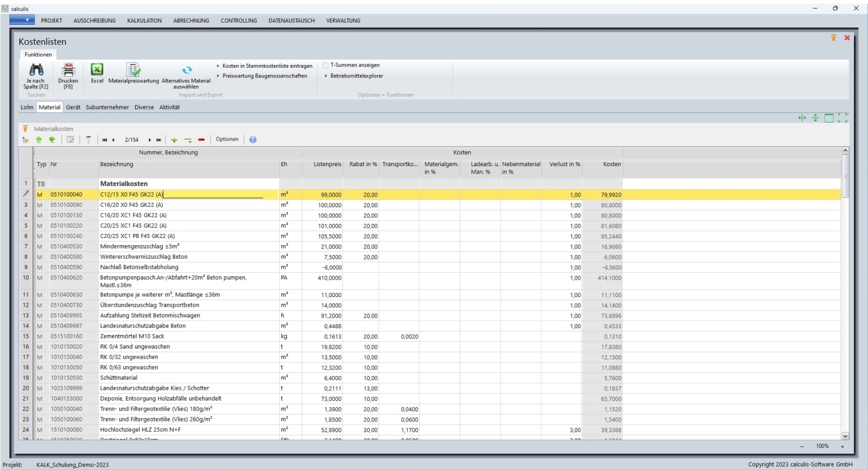Open the KALKULATION menu
Image resolution: width=868 pixels, height=470 pixels.
[144, 21]
